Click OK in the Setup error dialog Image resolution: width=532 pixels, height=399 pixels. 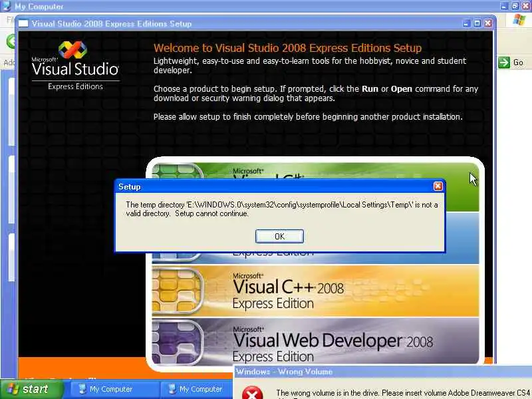[279, 236]
